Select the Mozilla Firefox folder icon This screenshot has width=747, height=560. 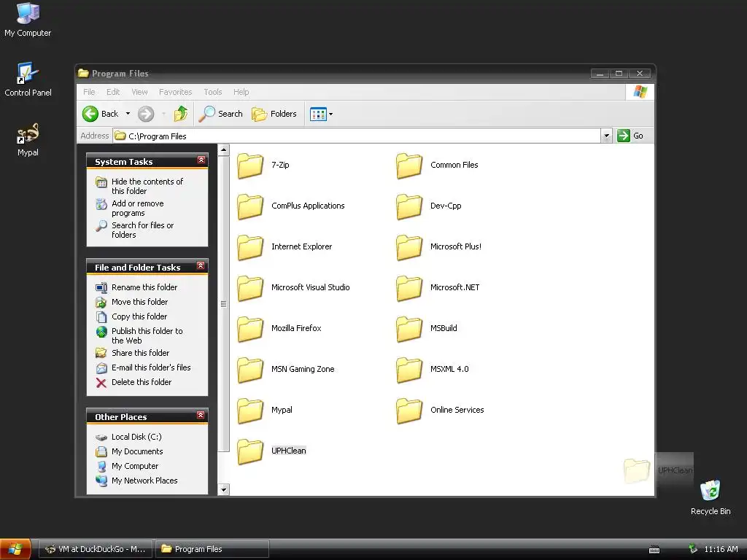[250, 329]
